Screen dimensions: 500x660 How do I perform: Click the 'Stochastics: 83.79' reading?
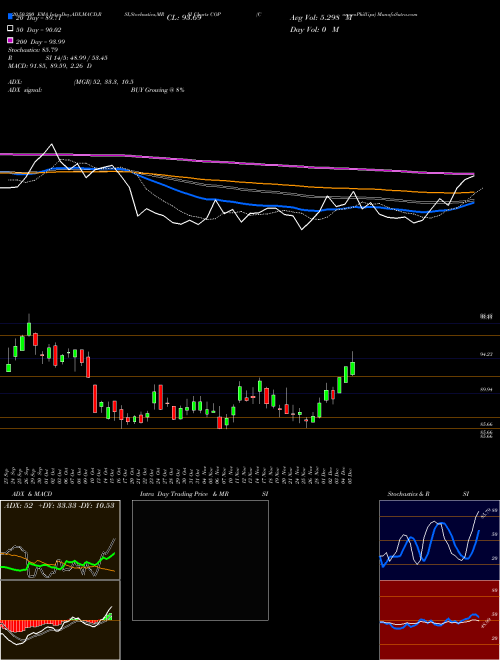click(x=33, y=50)
